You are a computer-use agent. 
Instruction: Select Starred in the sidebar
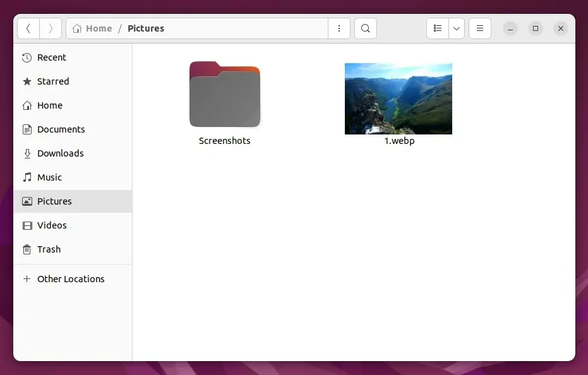point(52,81)
